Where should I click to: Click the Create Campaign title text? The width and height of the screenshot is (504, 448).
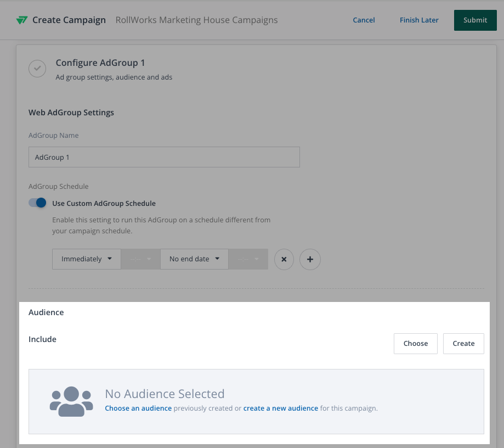click(69, 20)
